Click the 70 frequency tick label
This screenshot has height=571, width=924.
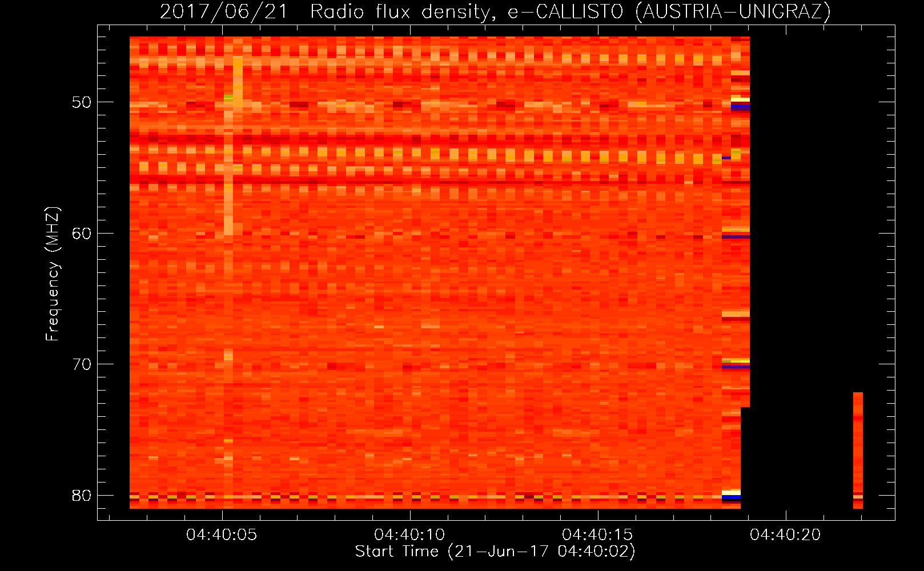click(x=82, y=364)
